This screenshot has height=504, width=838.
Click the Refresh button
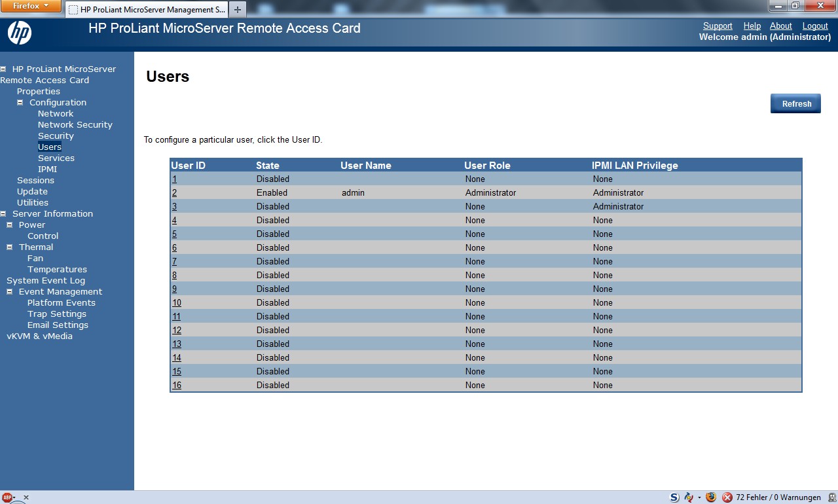795,103
